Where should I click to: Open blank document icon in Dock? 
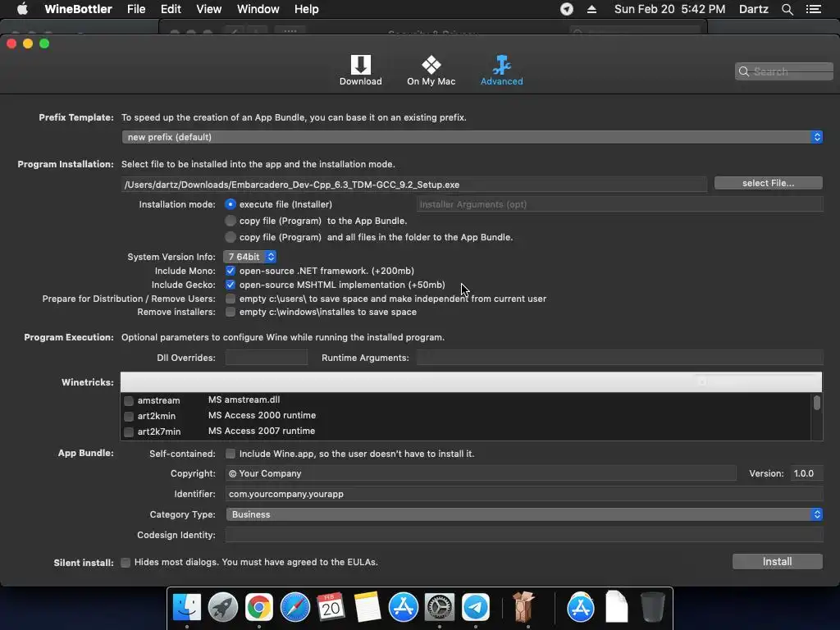pos(617,607)
